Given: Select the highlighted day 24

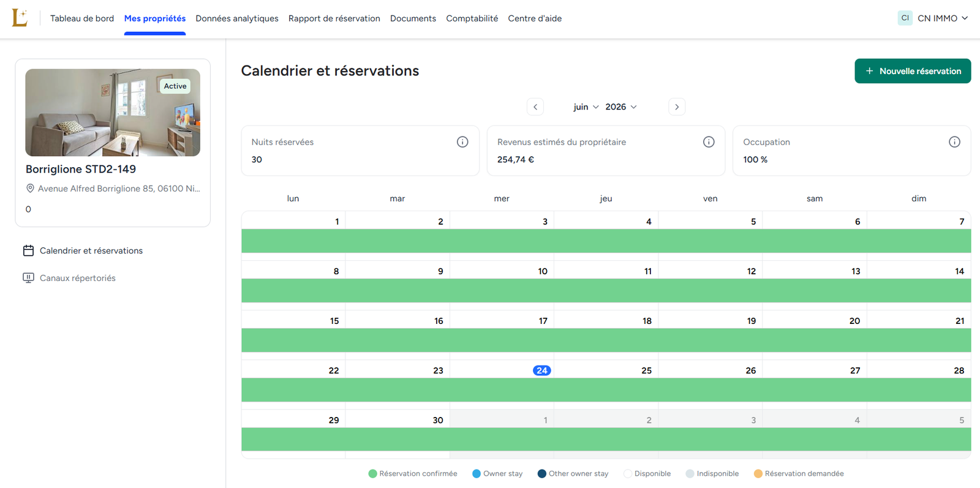Looking at the screenshot, I should [541, 370].
